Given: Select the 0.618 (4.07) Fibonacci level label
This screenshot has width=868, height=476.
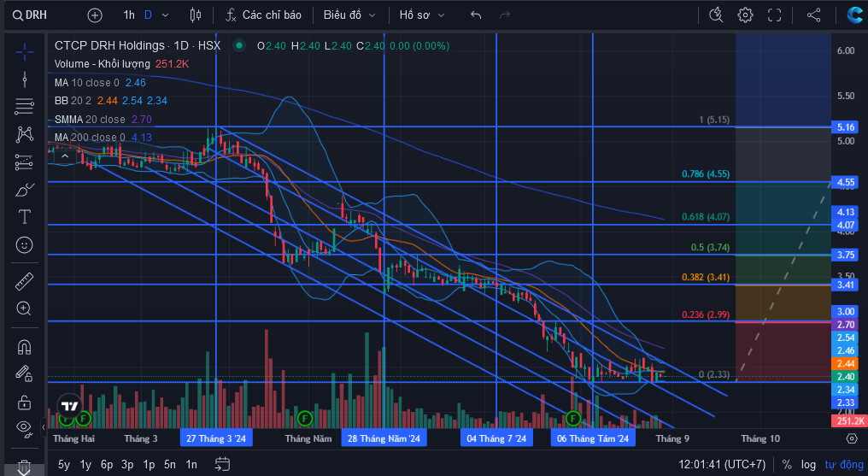Looking at the screenshot, I should pyautogui.click(x=706, y=217).
